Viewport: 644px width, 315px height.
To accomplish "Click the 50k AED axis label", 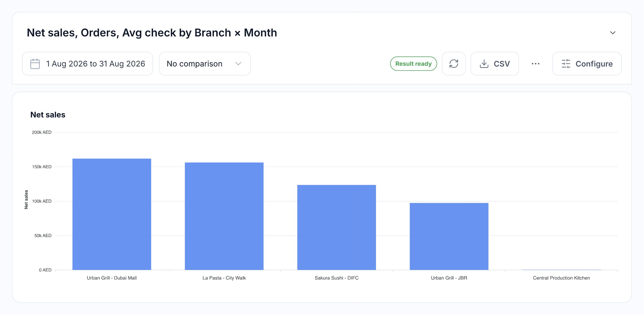I will [x=43, y=236].
